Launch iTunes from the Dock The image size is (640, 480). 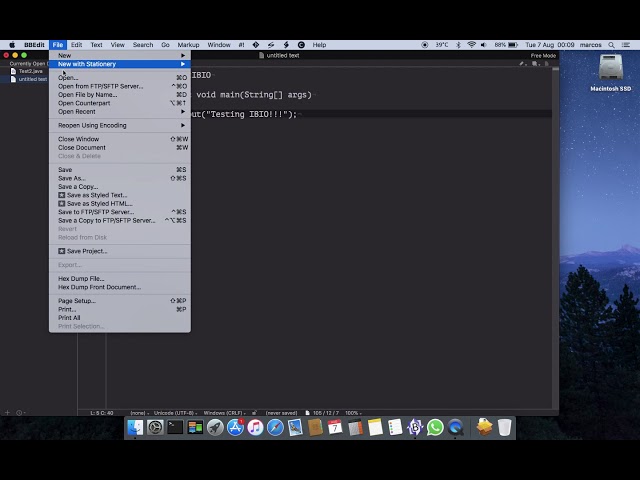(256, 427)
